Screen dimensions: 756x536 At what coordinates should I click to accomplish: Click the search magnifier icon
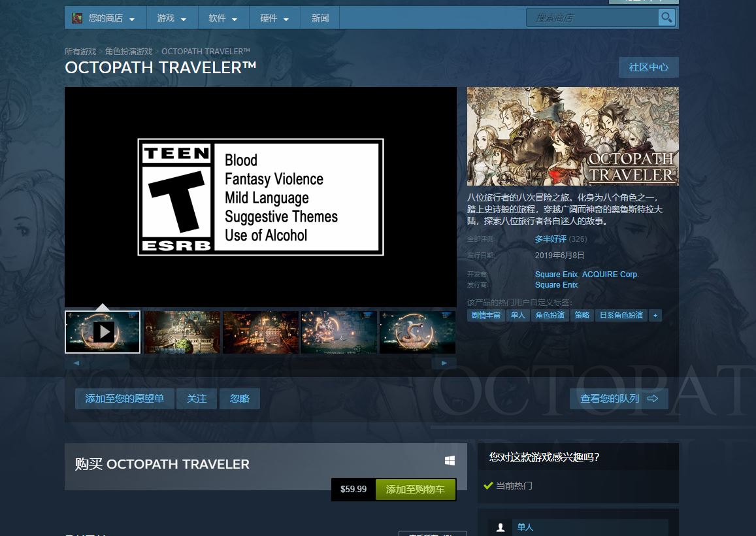[666, 18]
